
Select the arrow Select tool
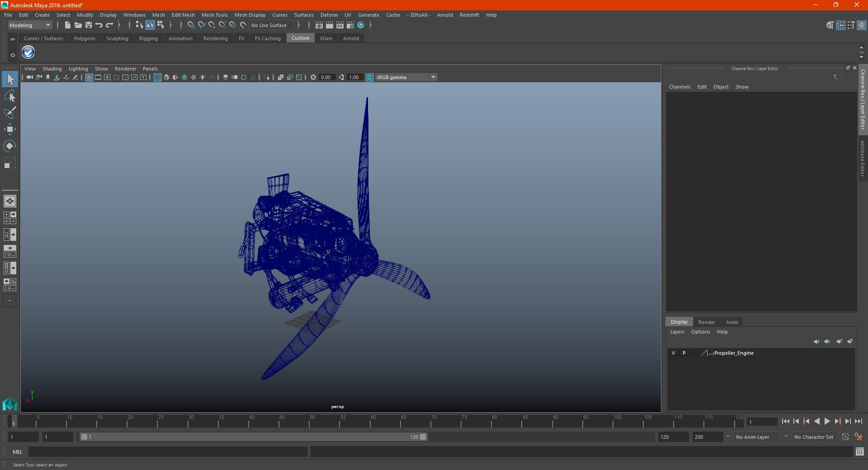[10, 80]
